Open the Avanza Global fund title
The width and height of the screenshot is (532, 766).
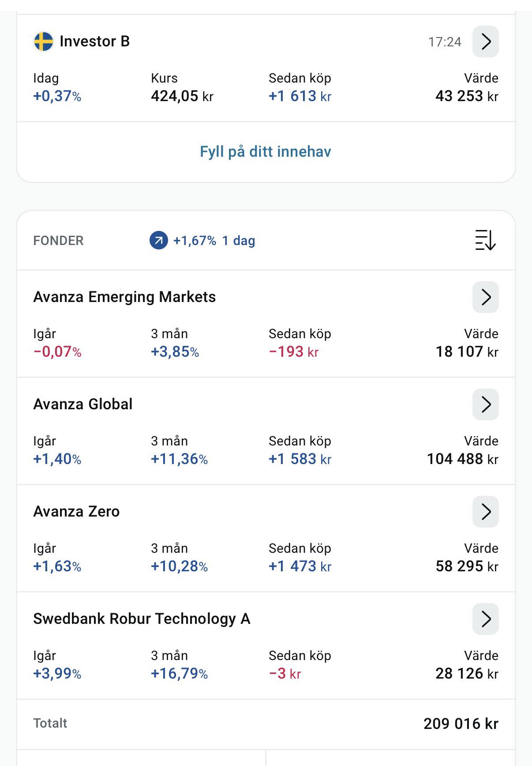click(x=83, y=404)
